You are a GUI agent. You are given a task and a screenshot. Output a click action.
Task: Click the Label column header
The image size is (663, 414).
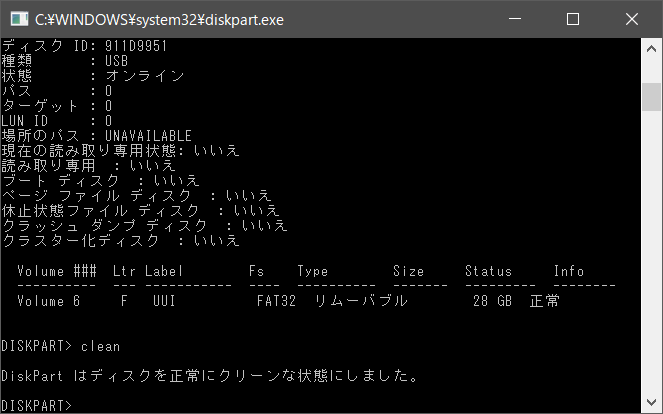pos(164,271)
